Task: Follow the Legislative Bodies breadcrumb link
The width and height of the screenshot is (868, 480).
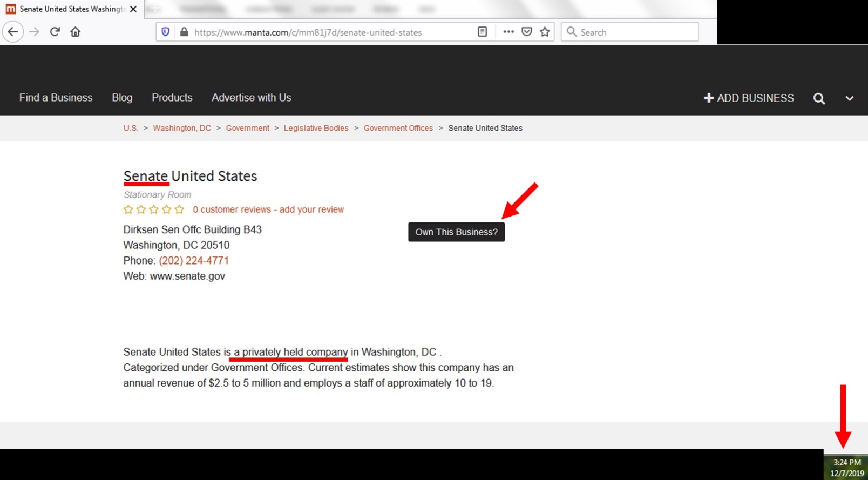Action: pos(316,128)
